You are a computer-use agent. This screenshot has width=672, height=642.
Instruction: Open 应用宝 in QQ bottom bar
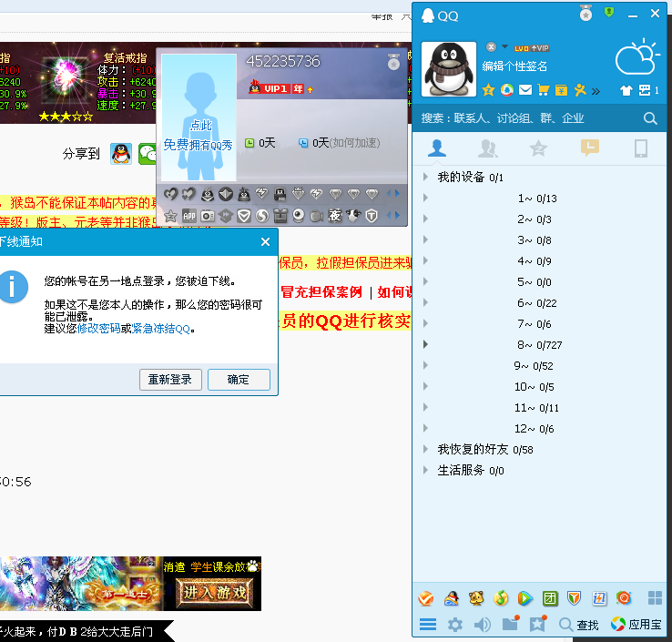636,625
